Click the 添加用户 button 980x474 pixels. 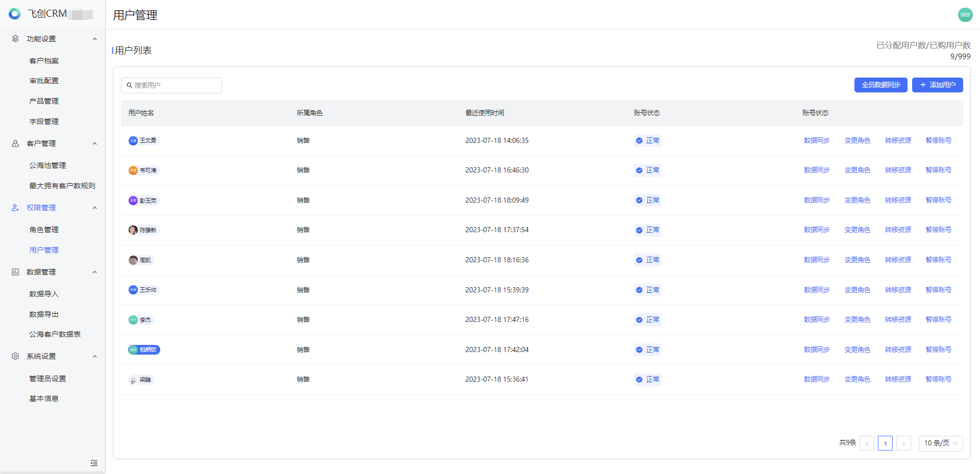coord(937,85)
